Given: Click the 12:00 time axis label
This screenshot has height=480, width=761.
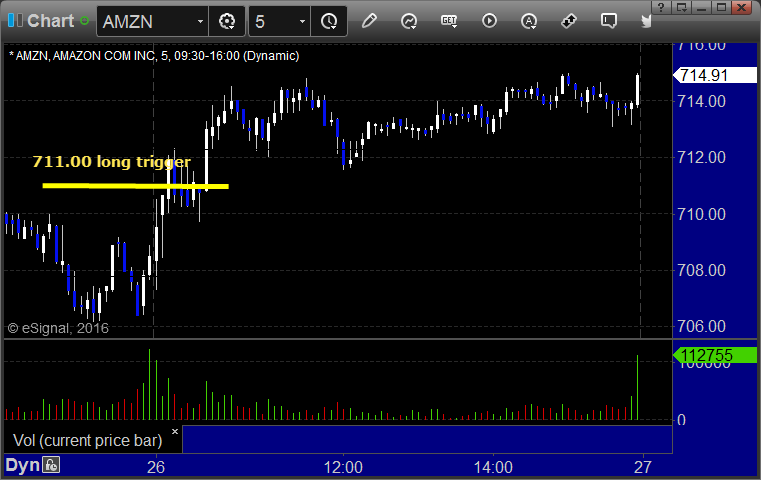Looking at the screenshot, I should click(343, 467).
